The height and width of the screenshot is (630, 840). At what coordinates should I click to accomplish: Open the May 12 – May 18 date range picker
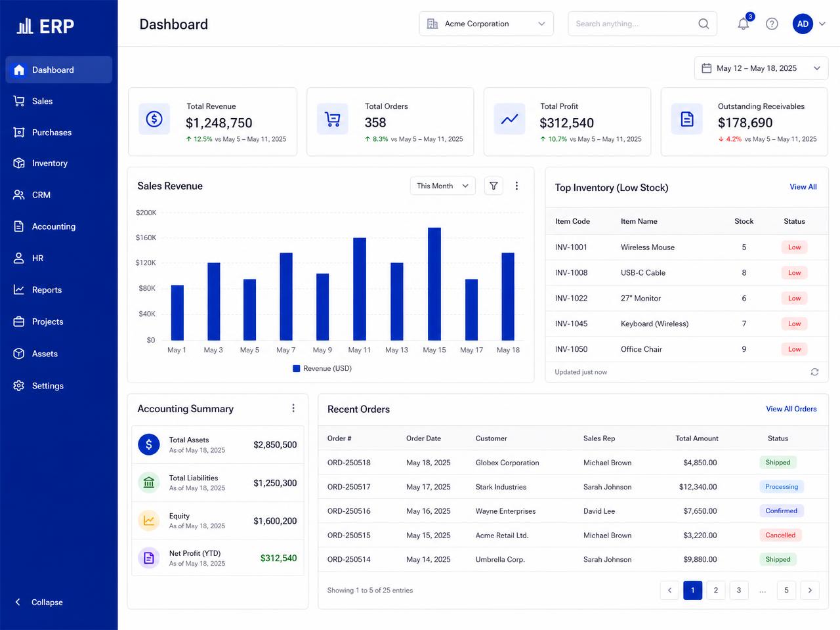tap(761, 68)
